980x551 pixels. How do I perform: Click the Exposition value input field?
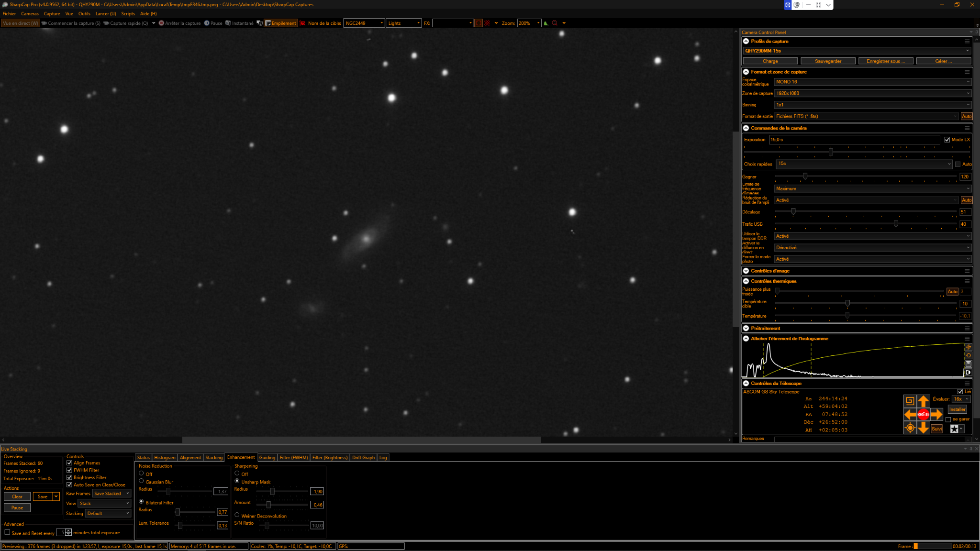(855, 140)
